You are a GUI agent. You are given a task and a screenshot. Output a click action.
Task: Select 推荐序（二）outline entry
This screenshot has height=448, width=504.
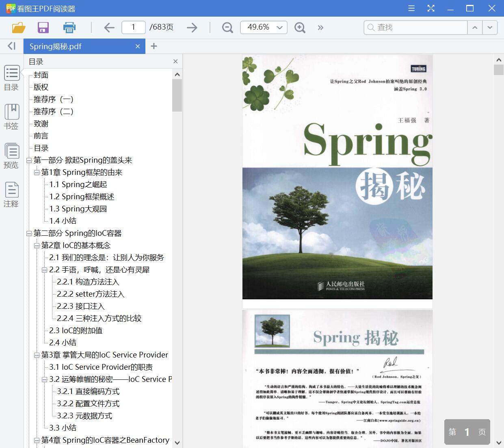pyautogui.click(x=54, y=112)
